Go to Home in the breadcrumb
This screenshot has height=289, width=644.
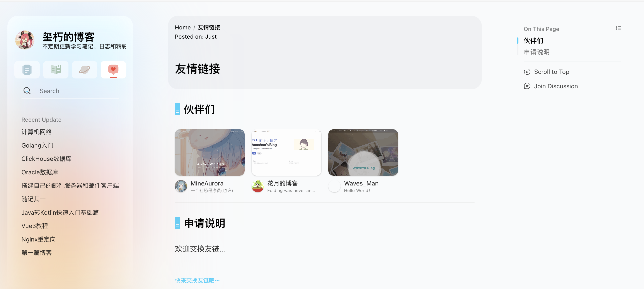182,27
